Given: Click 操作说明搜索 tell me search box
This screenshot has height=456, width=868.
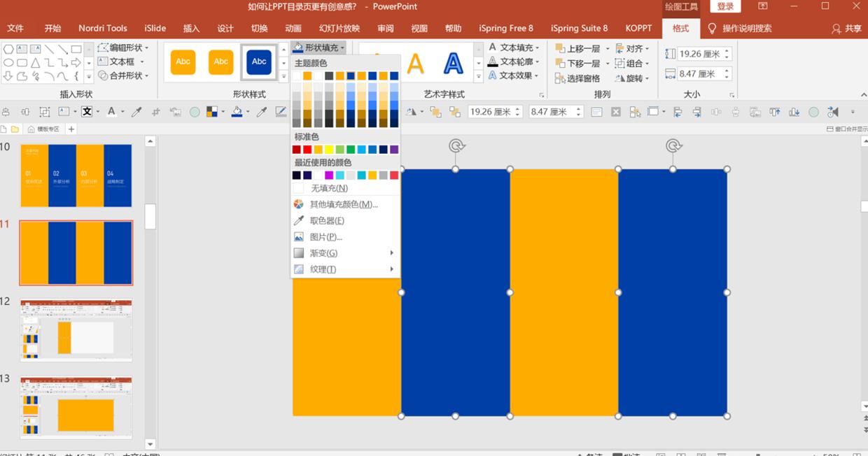Looking at the screenshot, I should coord(740,29).
